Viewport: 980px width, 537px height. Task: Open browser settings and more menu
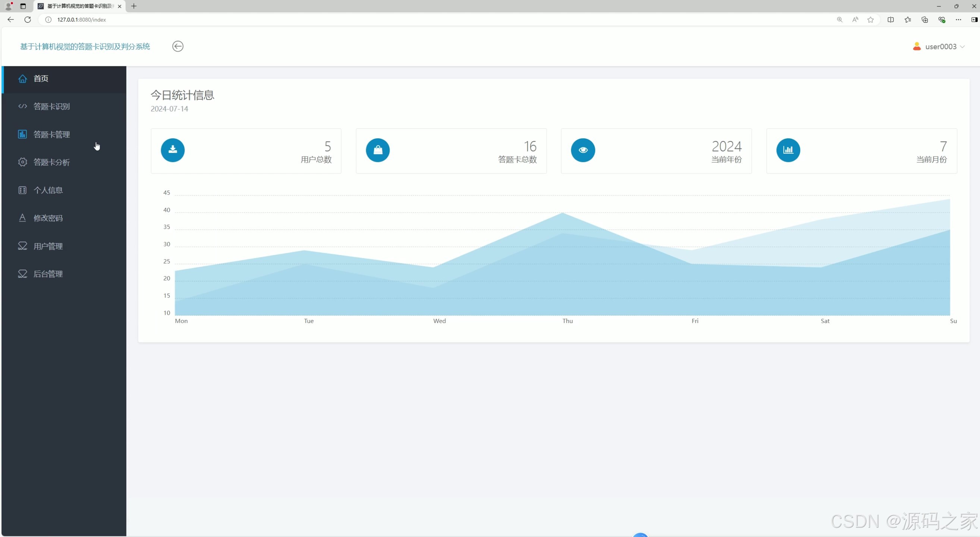point(958,20)
